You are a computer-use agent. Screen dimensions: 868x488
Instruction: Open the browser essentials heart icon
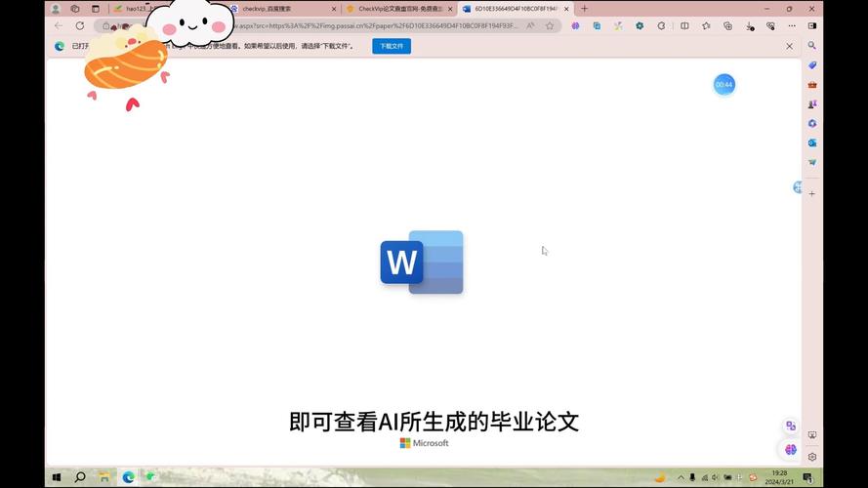pyautogui.click(x=770, y=26)
